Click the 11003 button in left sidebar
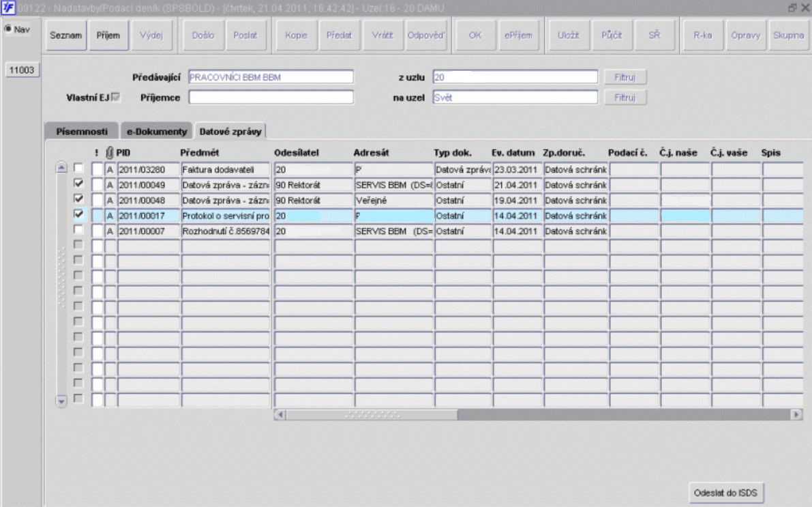This screenshot has width=812, height=507. click(22, 70)
